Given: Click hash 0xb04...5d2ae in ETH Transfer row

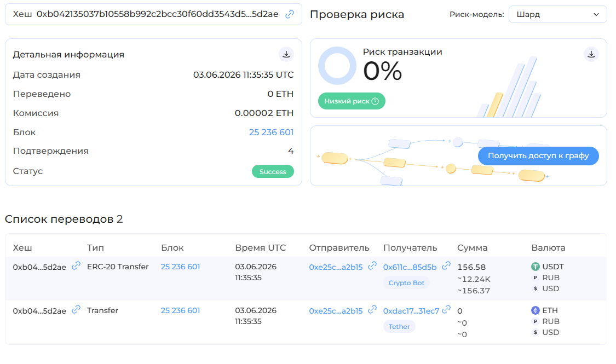Looking at the screenshot, I should pyautogui.click(x=39, y=311).
